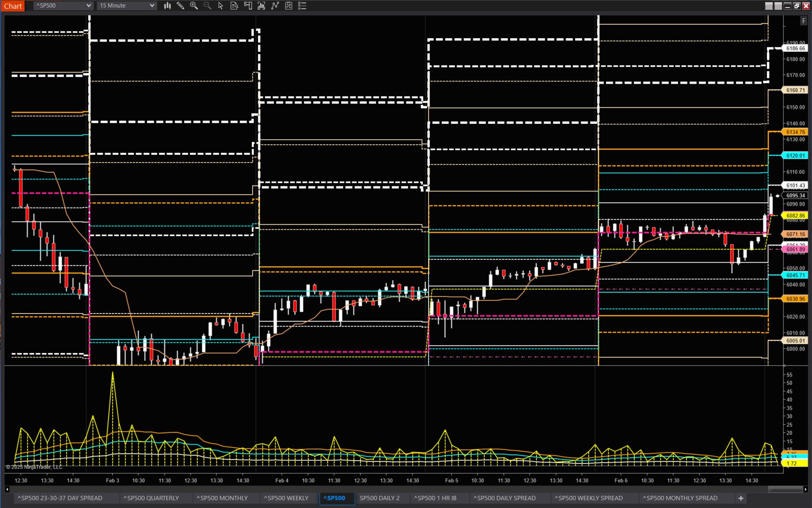Click the 6160.71 price marker

[x=795, y=90]
